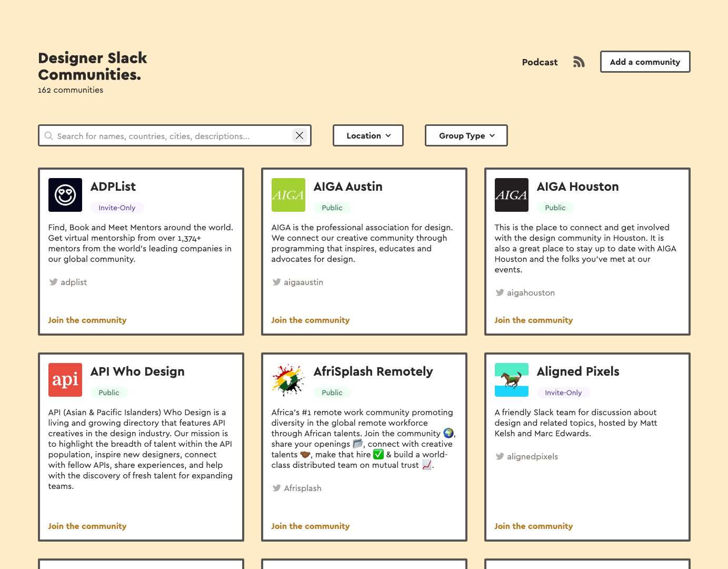Click the Aligned Pixels horse logo
Screen dimensions: 728x569
coord(511,380)
